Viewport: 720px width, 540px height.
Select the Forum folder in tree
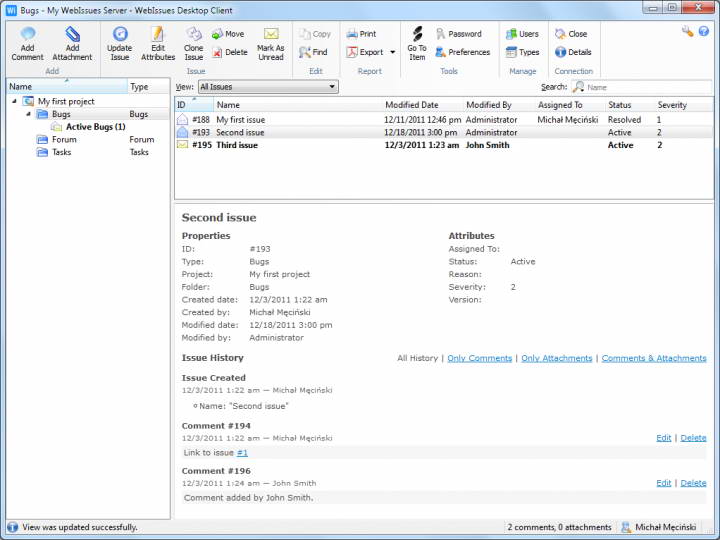(x=64, y=140)
